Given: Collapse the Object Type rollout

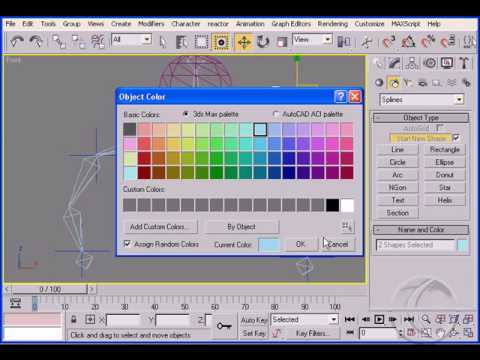Looking at the screenshot, I should click(421, 118).
